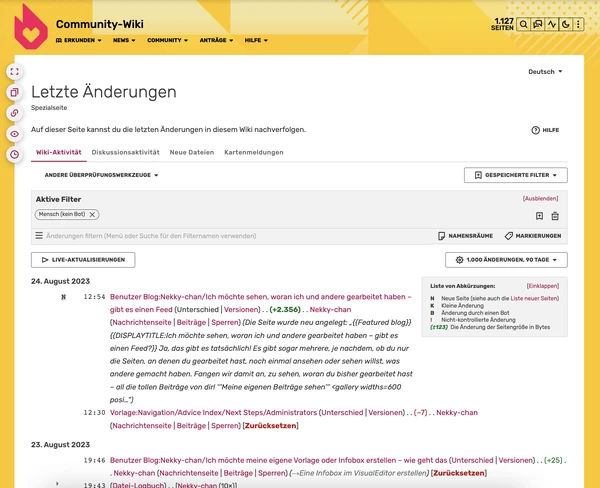
Task: Click the clock history side icon
Action: (15, 155)
